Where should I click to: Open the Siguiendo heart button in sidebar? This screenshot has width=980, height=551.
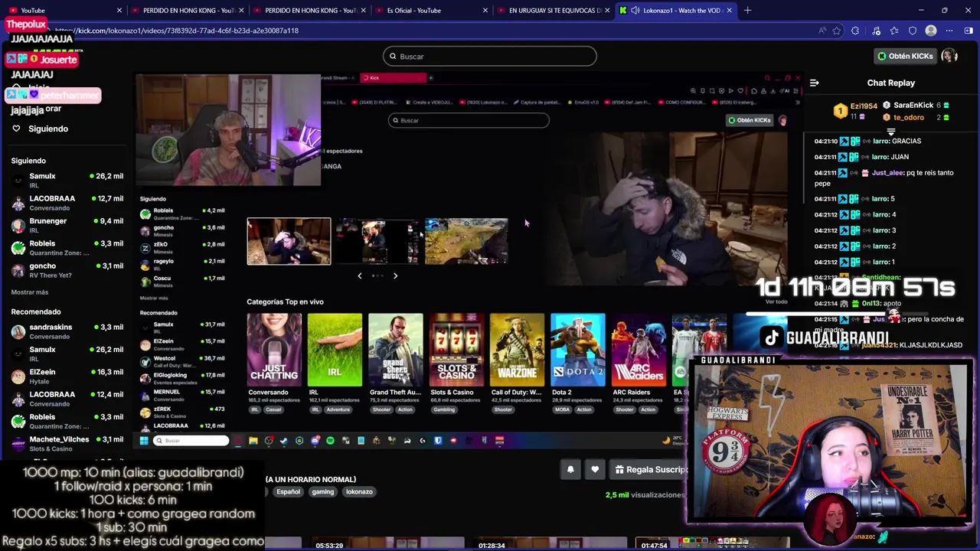coord(41,129)
